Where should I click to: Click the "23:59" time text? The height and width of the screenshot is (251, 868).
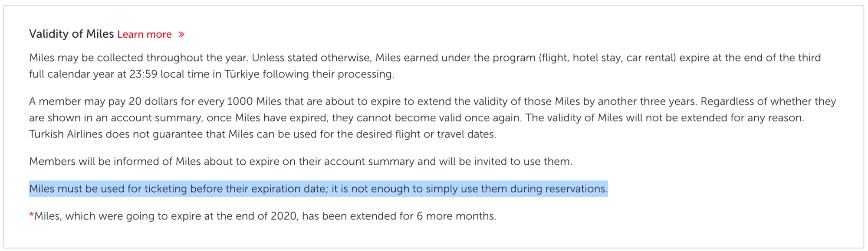[x=143, y=74]
